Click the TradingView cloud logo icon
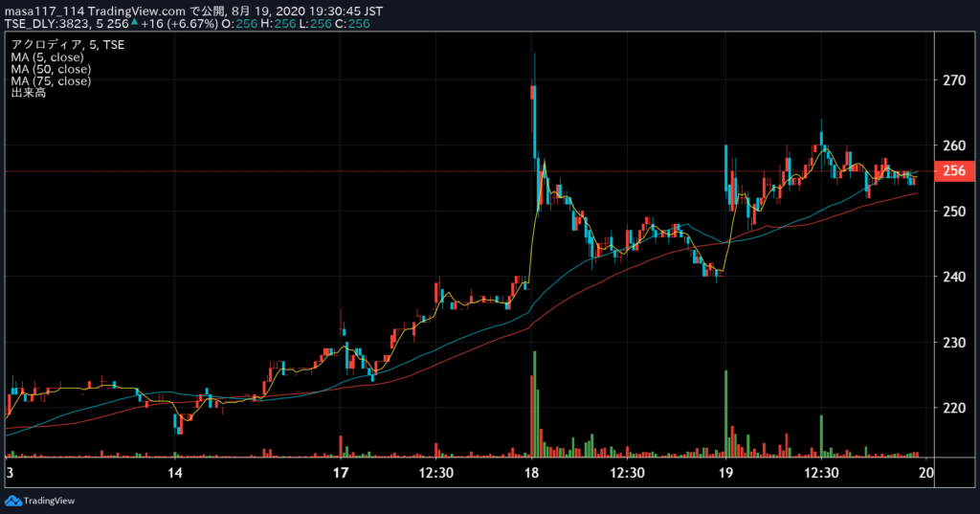The width and height of the screenshot is (980, 514). [12, 501]
